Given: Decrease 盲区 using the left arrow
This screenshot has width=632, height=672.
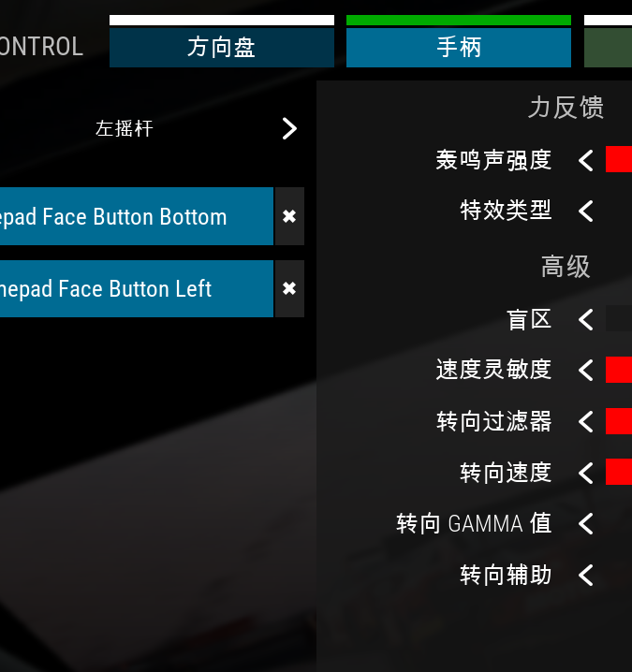Looking at the screenshot, I should point(586,320).
